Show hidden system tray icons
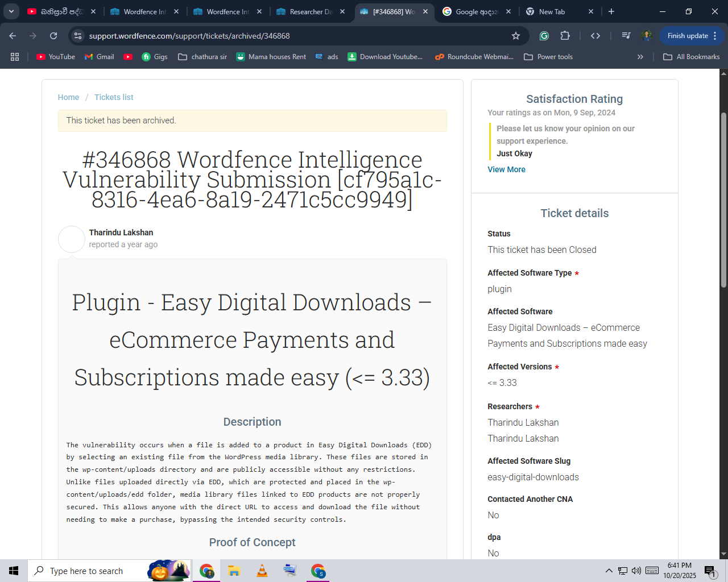The image size is (728, 582). tap(609, 571)
